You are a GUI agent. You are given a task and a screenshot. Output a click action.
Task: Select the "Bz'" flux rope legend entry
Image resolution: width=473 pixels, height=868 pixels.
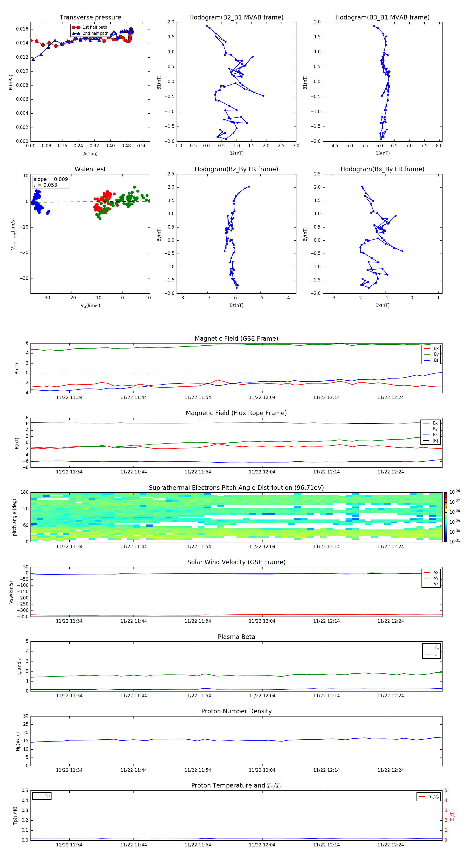pyautogui.click(x=431, y=435)
